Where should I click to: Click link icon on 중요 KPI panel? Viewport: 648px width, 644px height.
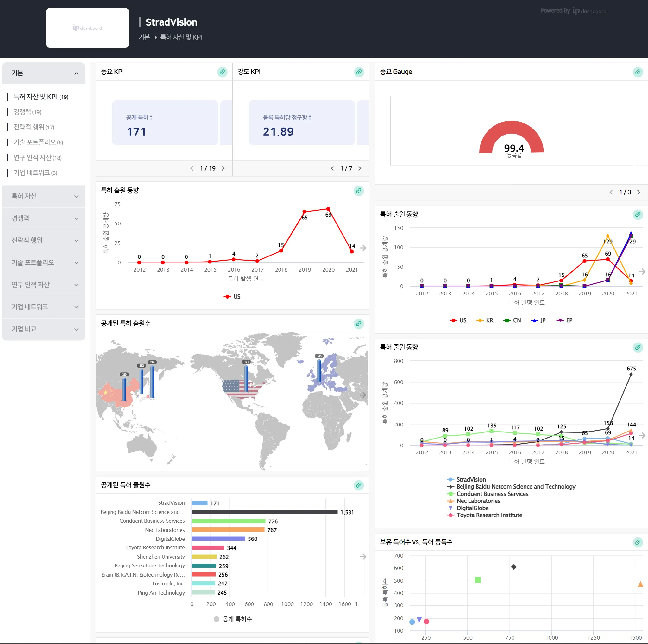[222, 72]
